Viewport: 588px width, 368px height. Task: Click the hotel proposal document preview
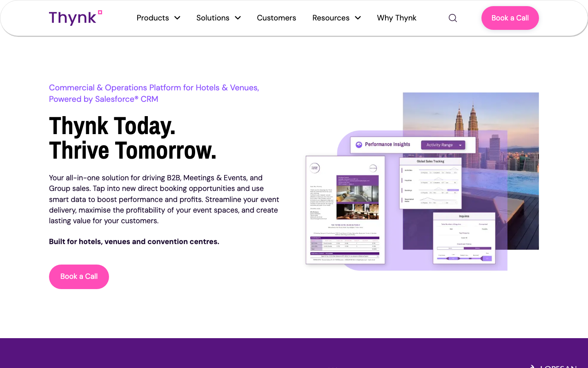[x=345, y=210]
